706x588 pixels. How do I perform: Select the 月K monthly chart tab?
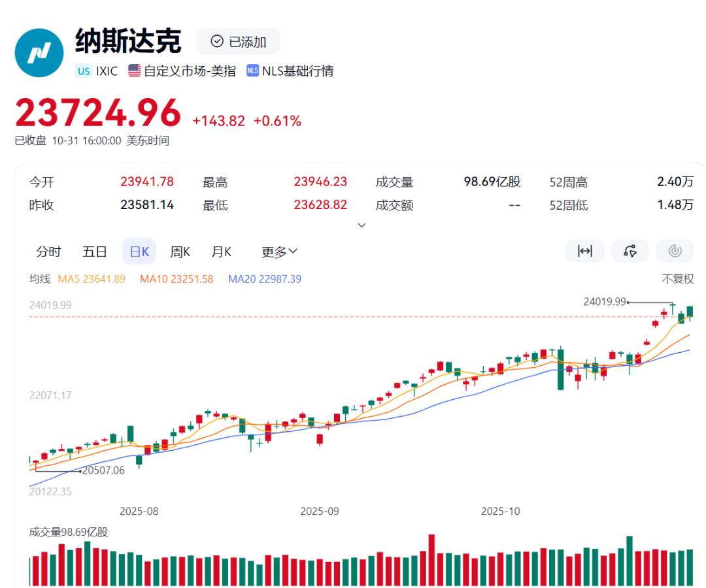click(x=221, y=252)
